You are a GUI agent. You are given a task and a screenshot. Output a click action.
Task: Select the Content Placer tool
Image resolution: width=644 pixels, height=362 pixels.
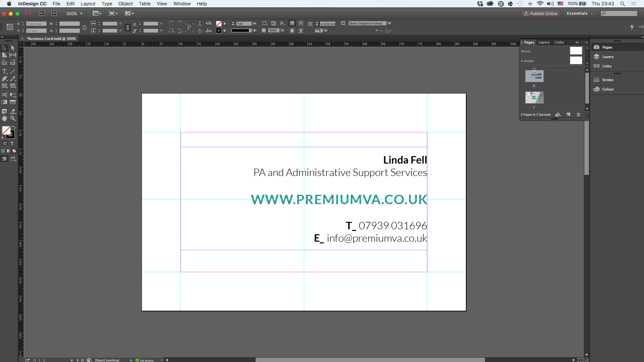(x=13, y=62)
